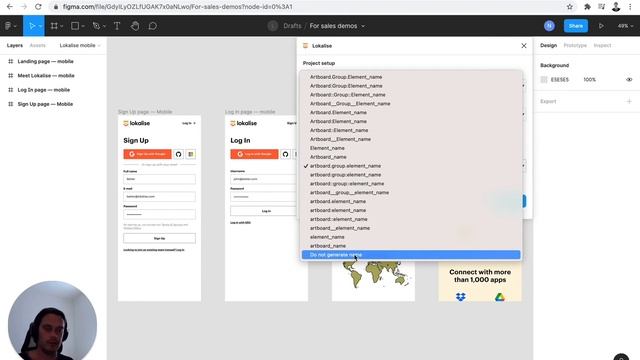Image resolution: width=640 pixels, height=360 pixels.
Task: Select the Sign Up page — Mobile layer
Action: click(45, 104)
